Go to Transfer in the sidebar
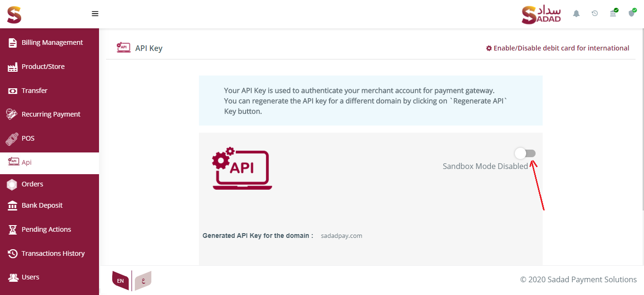Image resolution: width=644 pixels, height=295 pixels. tap(34, 91)
